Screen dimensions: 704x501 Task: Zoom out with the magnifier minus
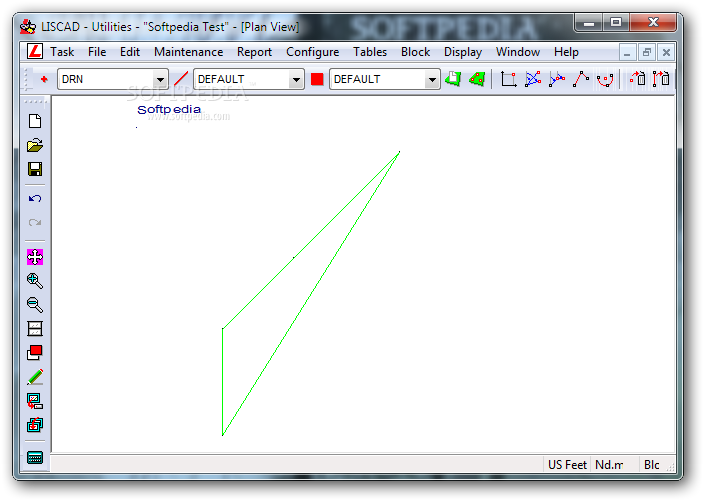pos(35,304)
